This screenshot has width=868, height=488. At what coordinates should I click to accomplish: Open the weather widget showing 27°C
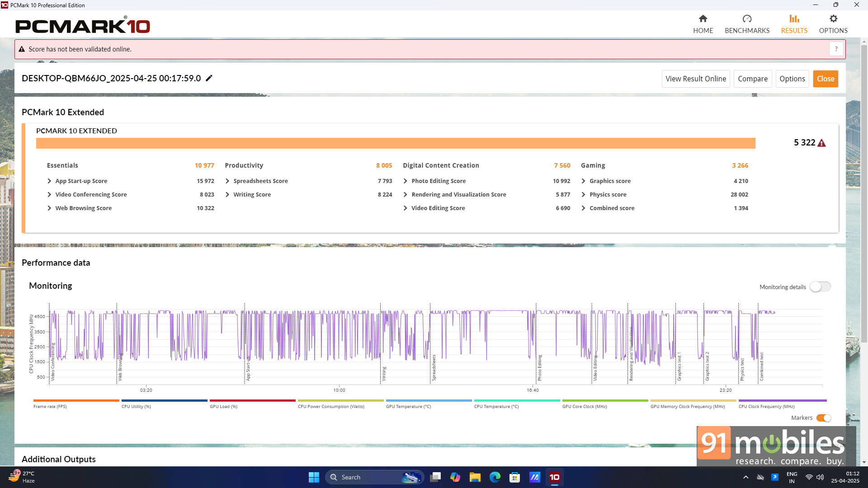pyautogui.click(x=22, y=477)
